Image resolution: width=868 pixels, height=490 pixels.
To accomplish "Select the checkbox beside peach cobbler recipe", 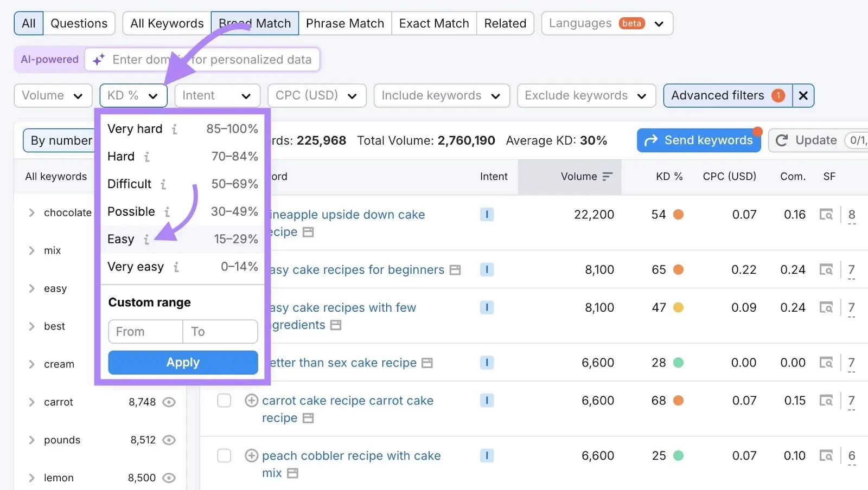I will [x=224, y=456].
